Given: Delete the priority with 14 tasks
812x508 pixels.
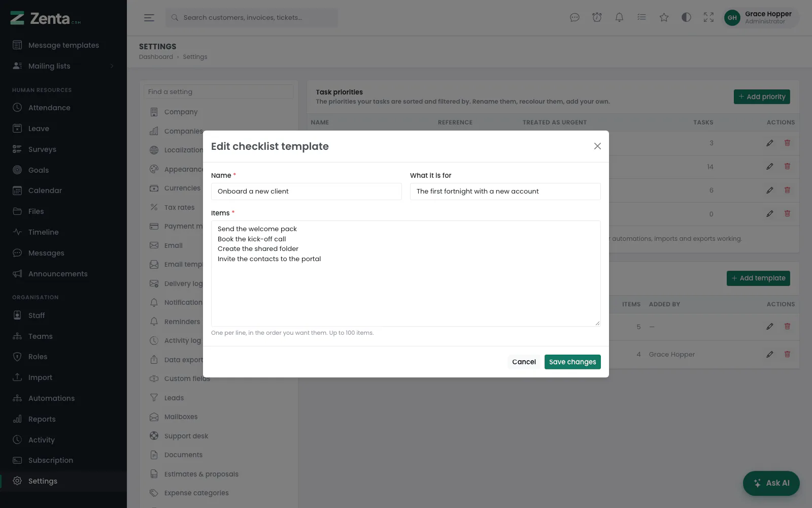Looking at the screenshot, I should click(x=787, y=167).
